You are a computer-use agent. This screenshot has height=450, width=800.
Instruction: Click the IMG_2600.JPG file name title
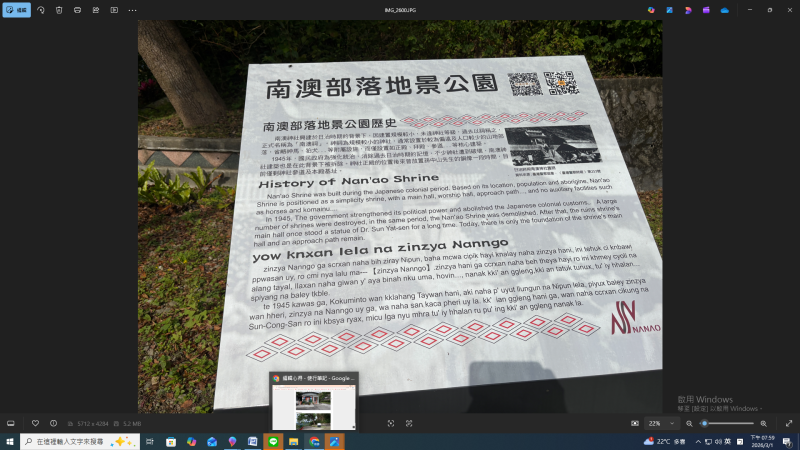[x=400, y=10]
